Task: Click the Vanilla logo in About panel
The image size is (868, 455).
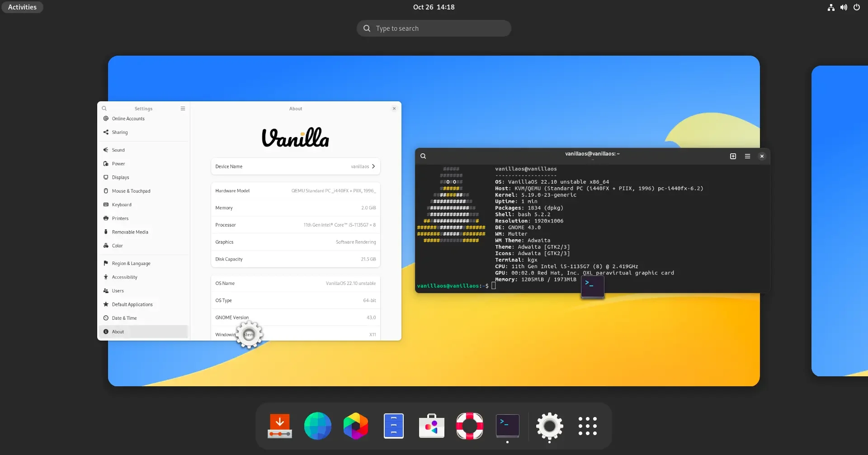Action: [x=296, y=137]
